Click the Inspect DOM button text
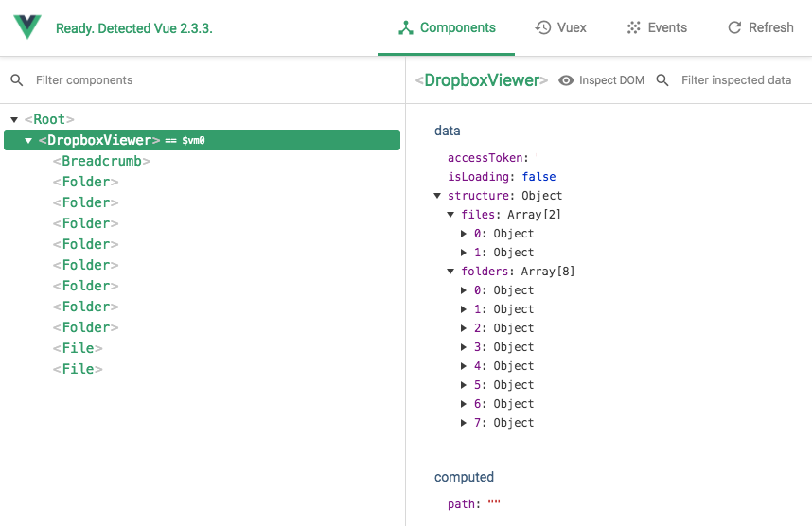Image resolution: width=812 pixels, height=526 pixels. [x=611, y=80]
